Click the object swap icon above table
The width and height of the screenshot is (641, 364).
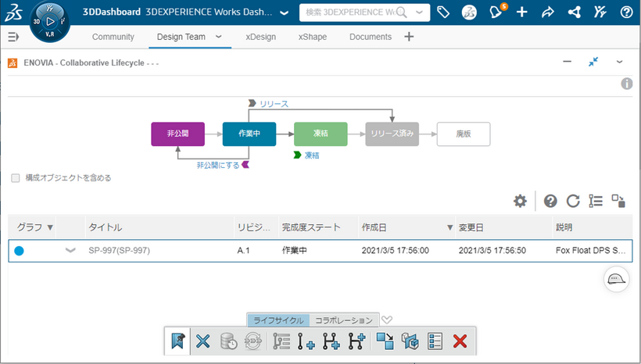coord(618,201)
